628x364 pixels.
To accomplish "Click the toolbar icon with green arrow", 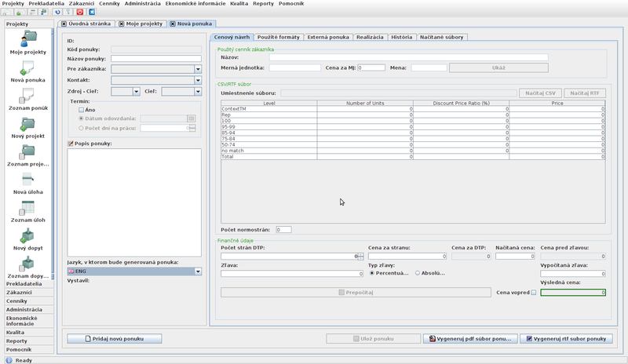I will pyautogui.click(x=20, y=12).
